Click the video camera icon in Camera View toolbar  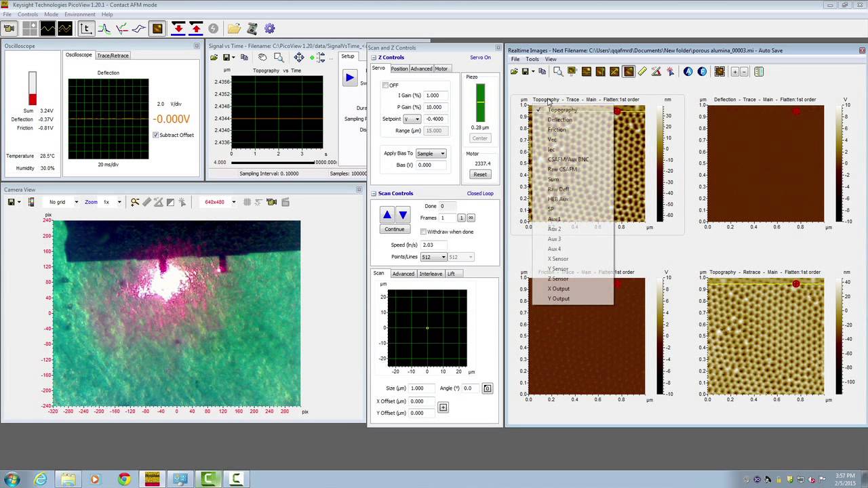pos(272,202)
